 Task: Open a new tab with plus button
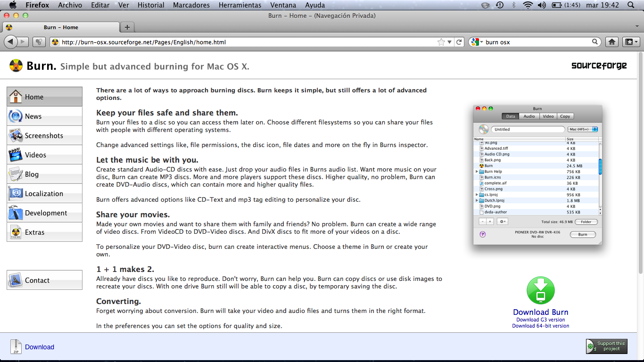(127, 27)
